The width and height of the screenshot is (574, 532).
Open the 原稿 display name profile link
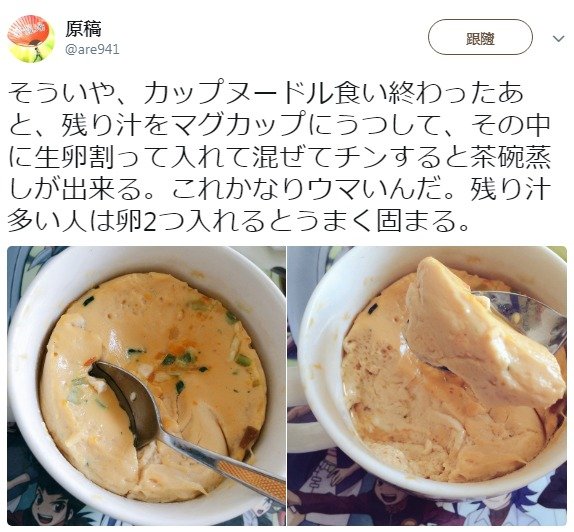coord(83,29)
